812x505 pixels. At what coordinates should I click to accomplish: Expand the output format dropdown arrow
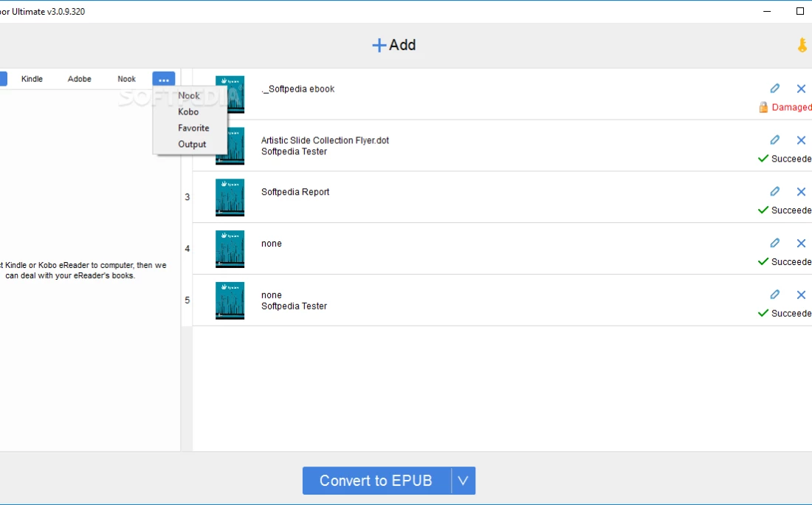point(463,481)
